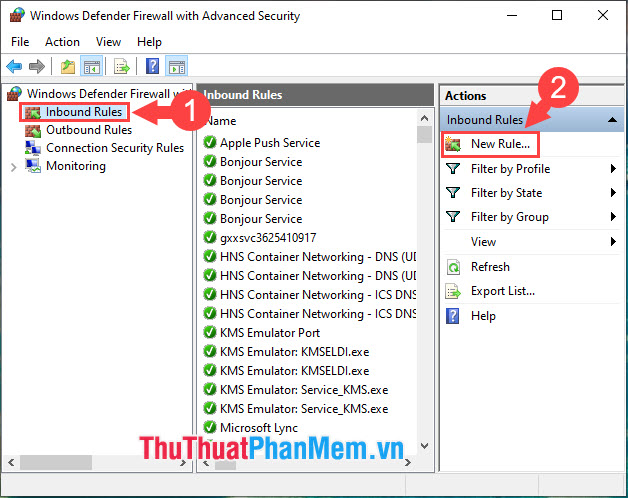Select Inbound Rules in the tree
Image resolution: width=628 pixels, height=498 pixels.
[84, 112]
